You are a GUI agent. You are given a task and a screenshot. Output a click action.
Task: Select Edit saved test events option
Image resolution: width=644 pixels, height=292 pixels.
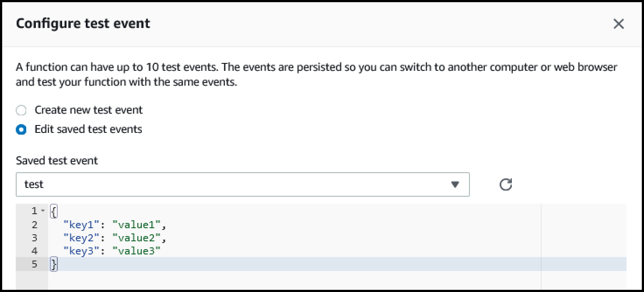point(21,129)
